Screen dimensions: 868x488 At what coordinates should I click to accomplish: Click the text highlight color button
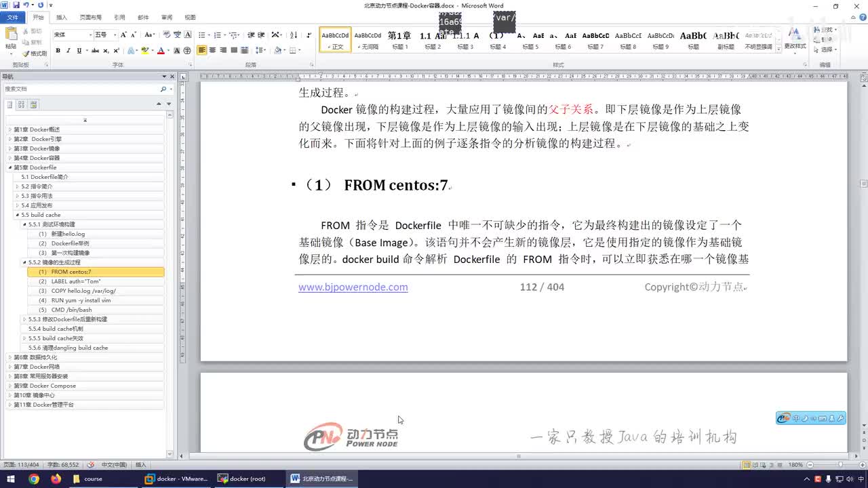(x=144, y=50)
